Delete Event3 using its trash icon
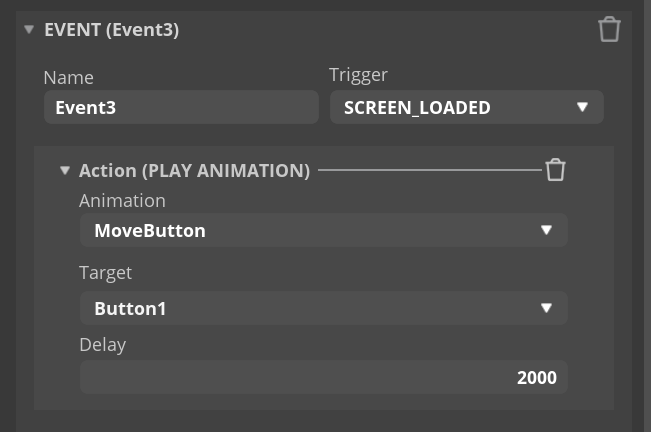 click(x=609, y=29)
